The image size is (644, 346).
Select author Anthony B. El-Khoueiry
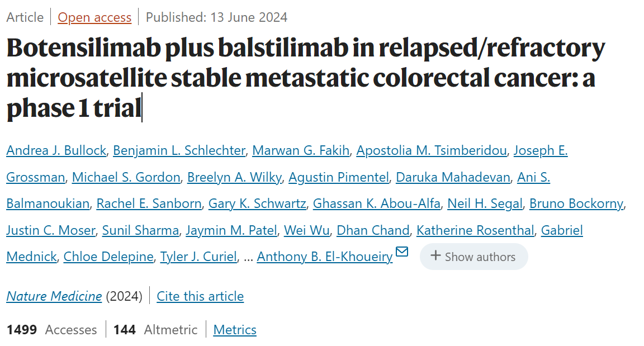(x=324, y=257)
